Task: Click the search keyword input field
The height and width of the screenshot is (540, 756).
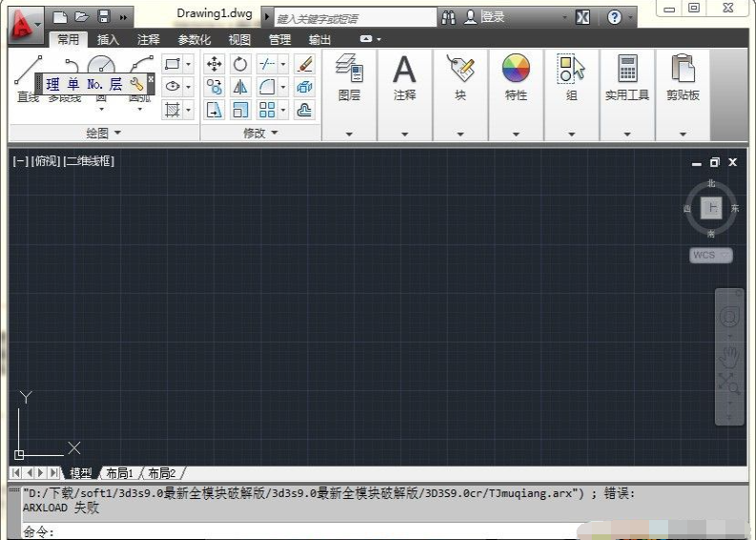Action: click(355, 18)
